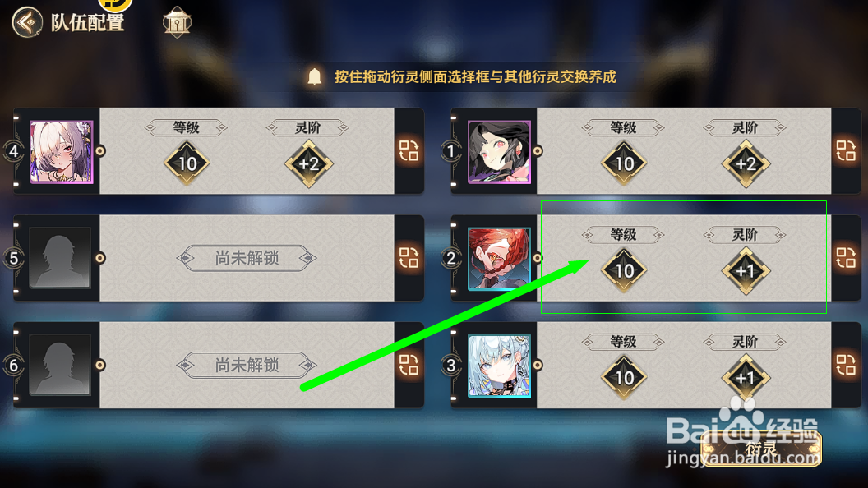868x488 pixels.
Task: Open the lantern icon beside 队伍配置
Action: coord(178,22)
